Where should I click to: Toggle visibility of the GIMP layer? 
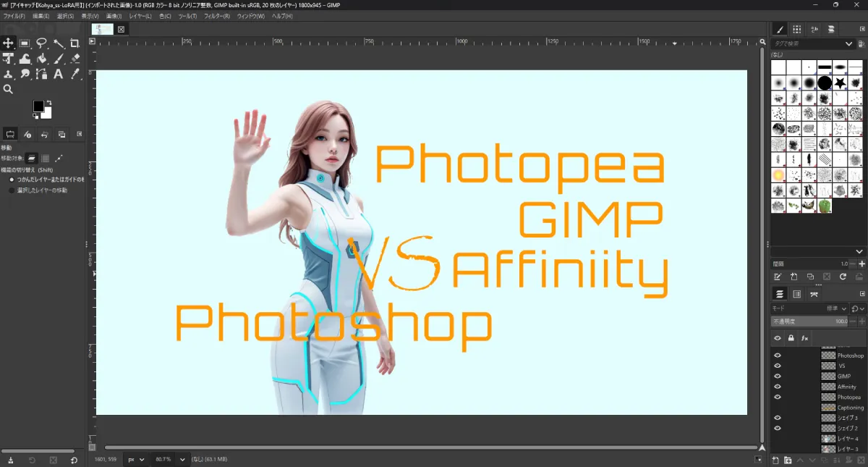point(778,376)
